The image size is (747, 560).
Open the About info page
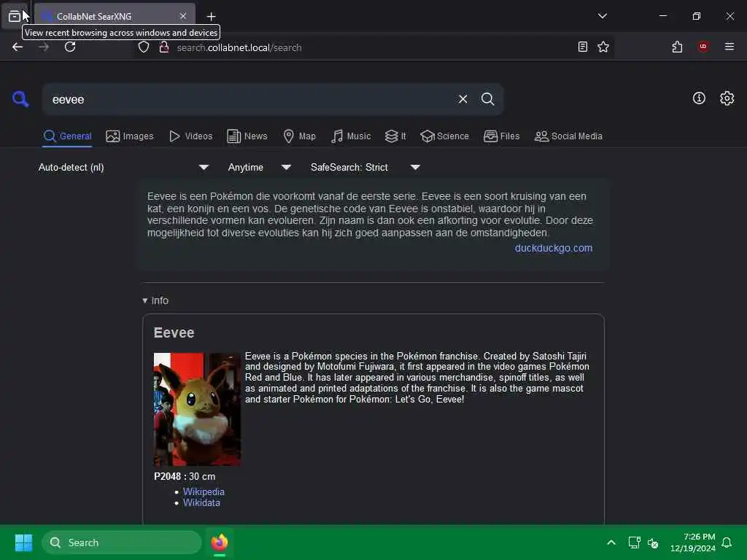(x=698, y=98)
